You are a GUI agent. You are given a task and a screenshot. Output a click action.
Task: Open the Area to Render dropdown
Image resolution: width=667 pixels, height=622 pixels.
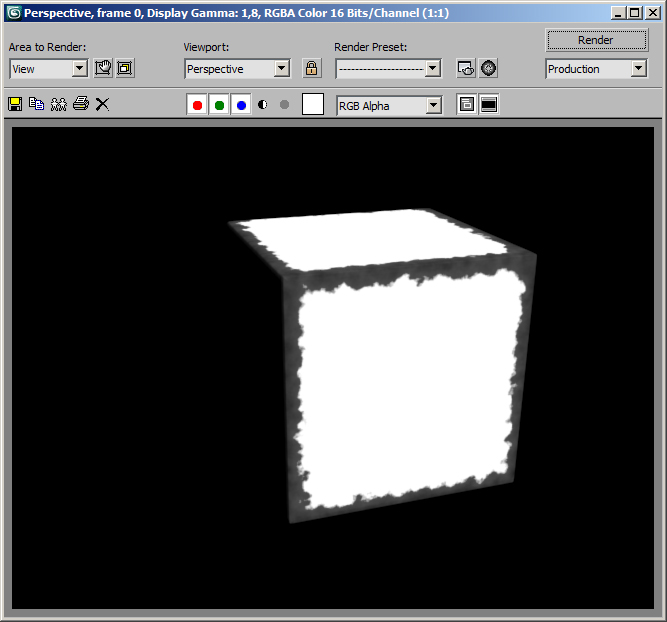pyautogui.click(x=48, y=68)
